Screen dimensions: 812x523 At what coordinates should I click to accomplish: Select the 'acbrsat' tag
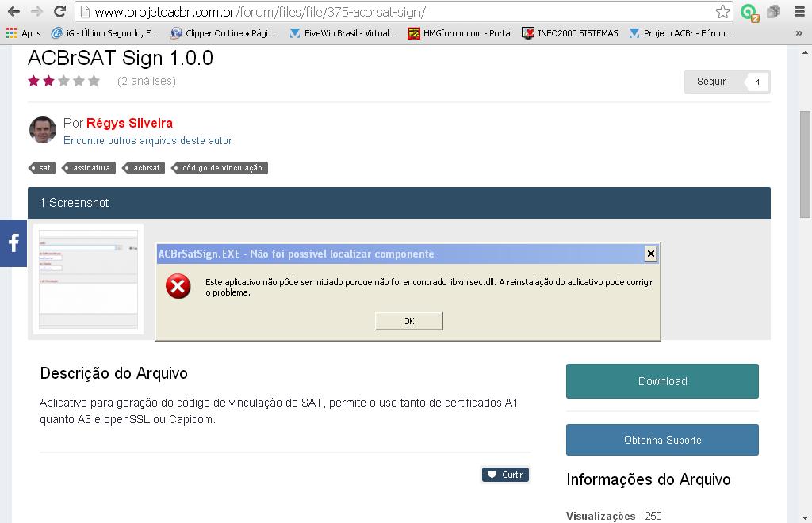144,168
